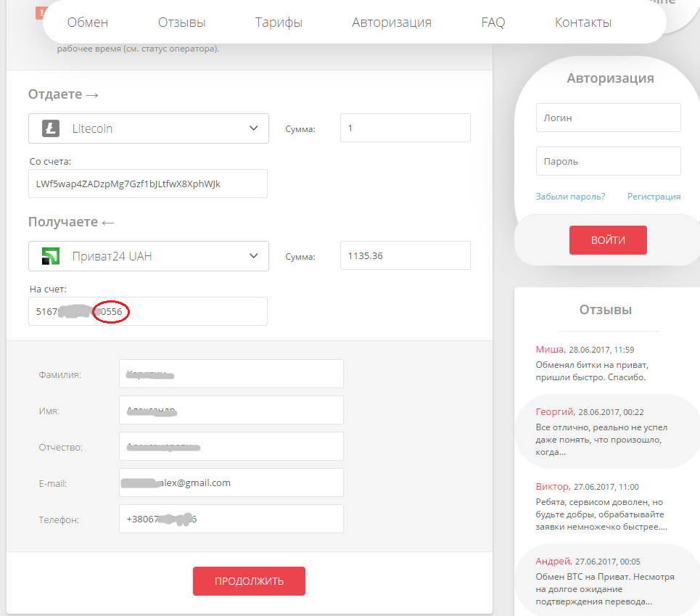Screen dimensions: 700x616
Task: Select the Тарифы menu item
Action: 279,22
